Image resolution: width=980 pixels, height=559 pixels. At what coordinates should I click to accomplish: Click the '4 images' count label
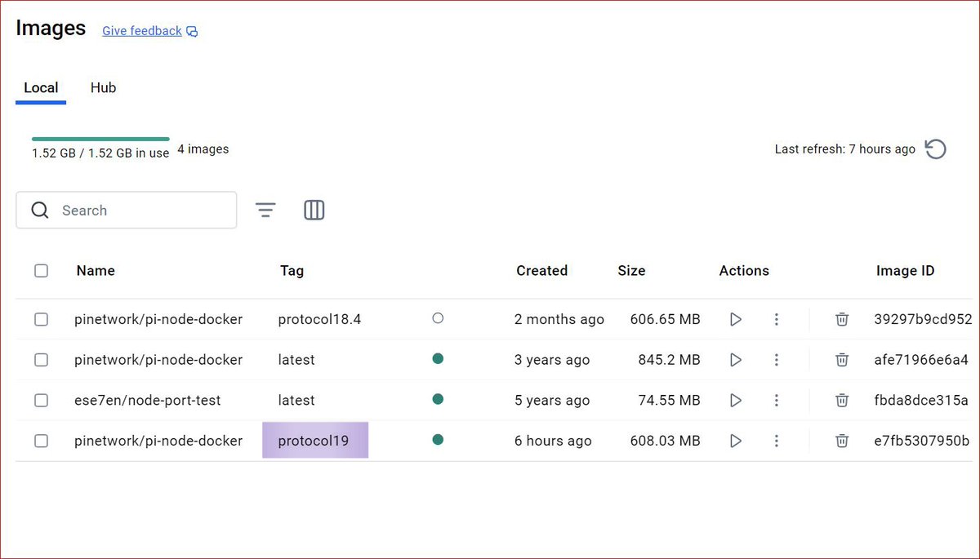pos(203,149)
